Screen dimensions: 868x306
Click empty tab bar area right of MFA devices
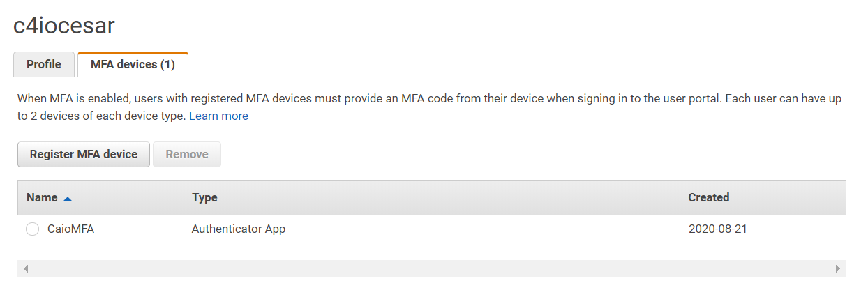click(516, 65)
